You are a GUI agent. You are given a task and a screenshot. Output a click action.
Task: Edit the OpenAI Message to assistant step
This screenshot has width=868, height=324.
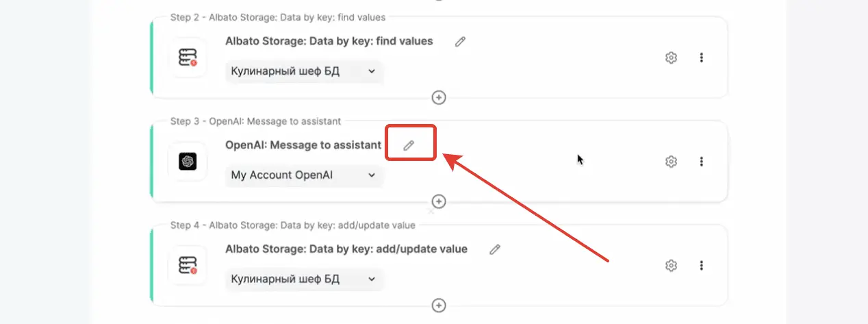point(409,145)
